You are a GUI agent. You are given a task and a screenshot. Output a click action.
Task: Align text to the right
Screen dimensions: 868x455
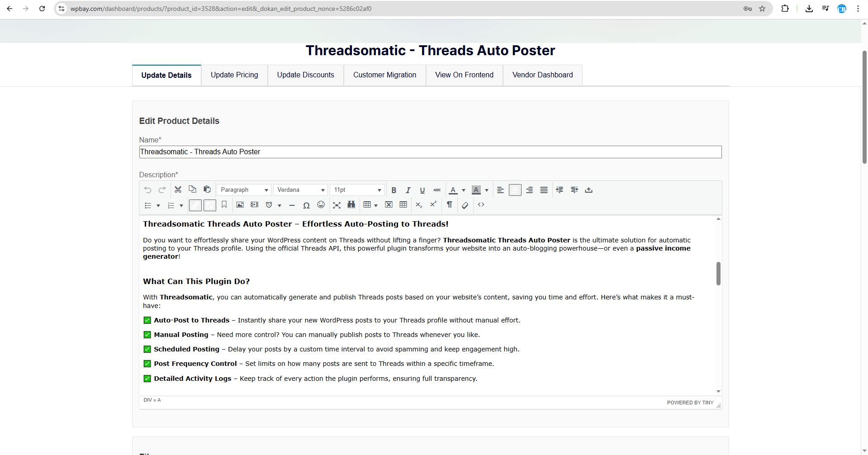pyautogui.click(x=529, y=190)
